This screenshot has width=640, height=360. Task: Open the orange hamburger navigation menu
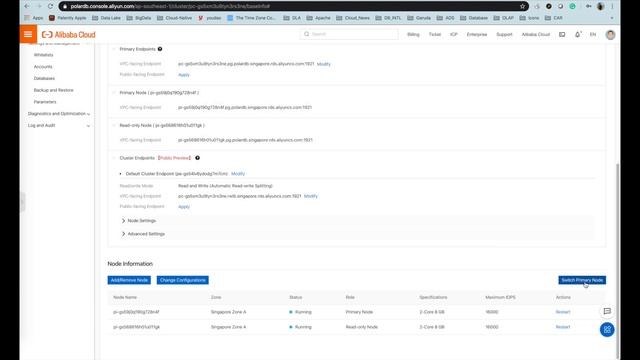[x=28, y=34]
